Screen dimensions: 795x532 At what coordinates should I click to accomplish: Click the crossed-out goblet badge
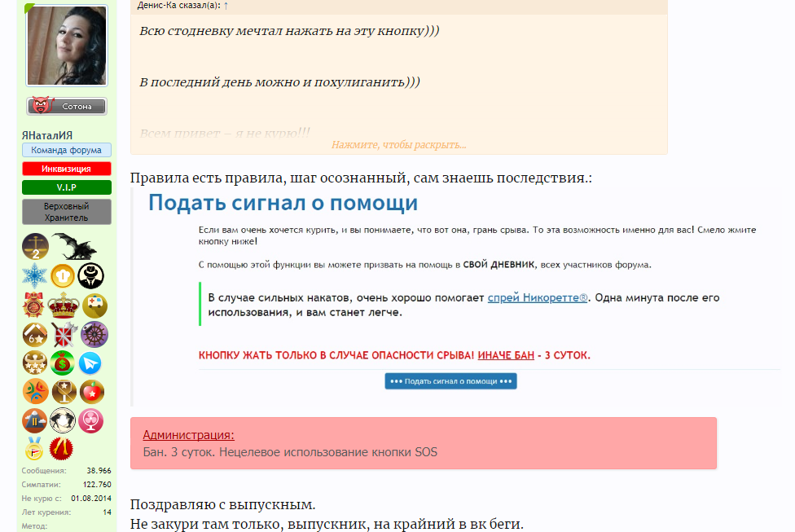pos(64,392)
